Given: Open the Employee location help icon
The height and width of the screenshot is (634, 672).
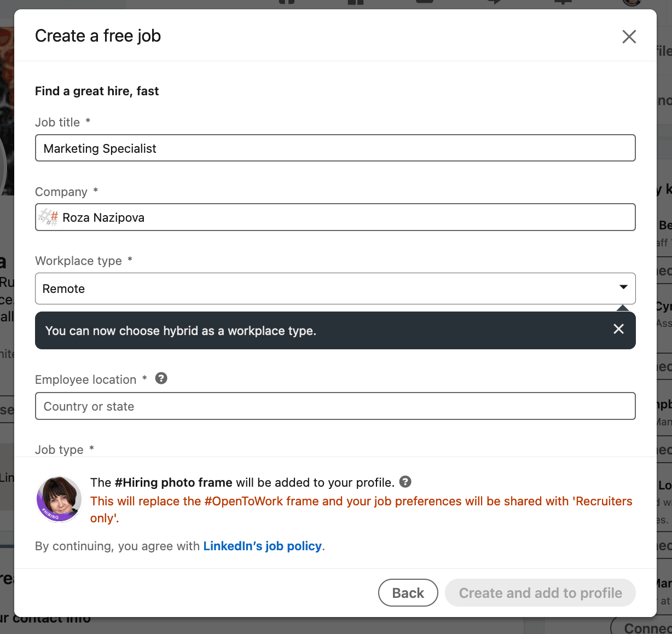Looking at the screenshot, I should 161,378.
